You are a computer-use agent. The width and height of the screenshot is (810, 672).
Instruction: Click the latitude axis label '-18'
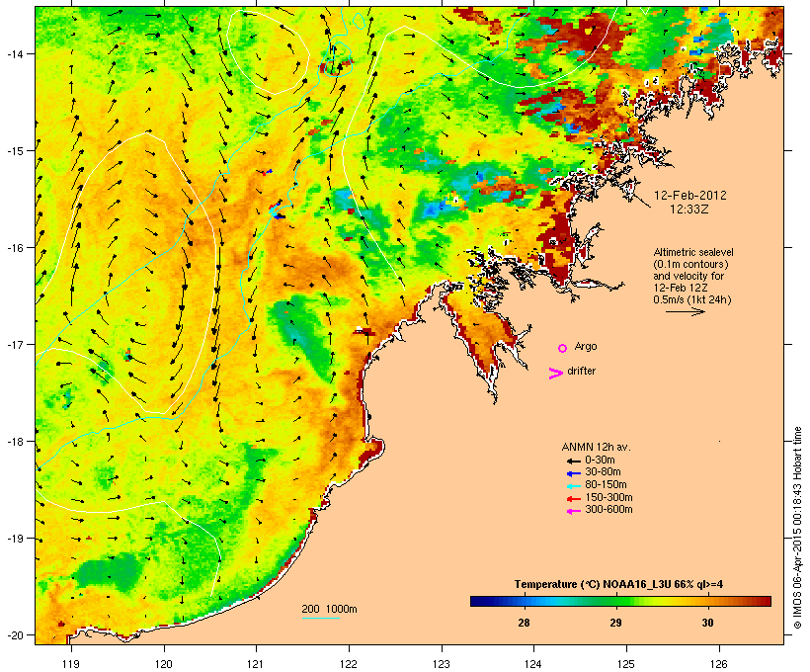click(x=14, y=442)
